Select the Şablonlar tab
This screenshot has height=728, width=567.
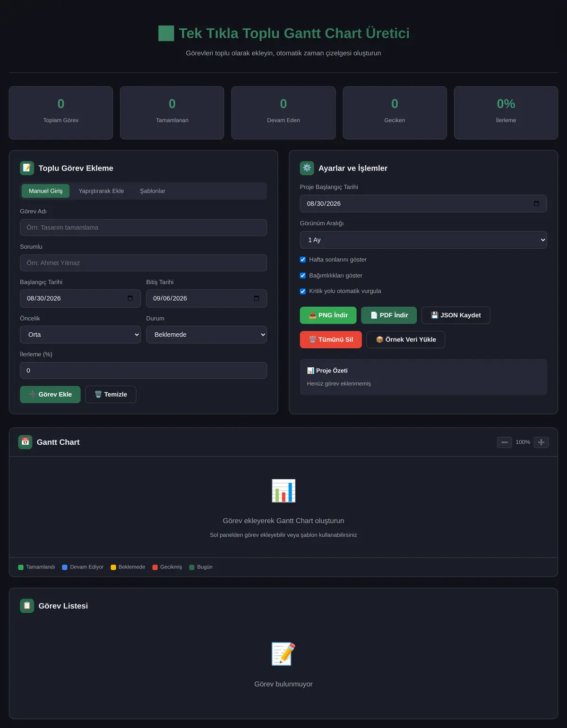point(153,191)
